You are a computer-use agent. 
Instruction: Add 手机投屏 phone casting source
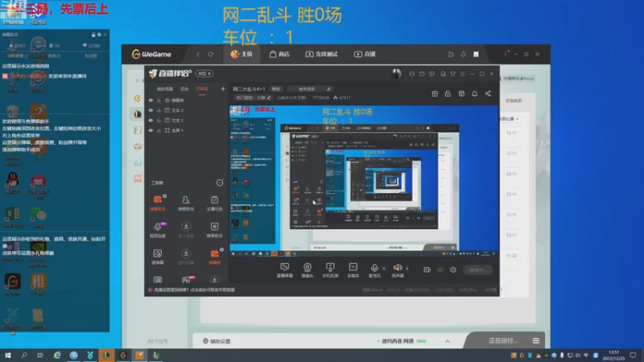tap(330, 270)
